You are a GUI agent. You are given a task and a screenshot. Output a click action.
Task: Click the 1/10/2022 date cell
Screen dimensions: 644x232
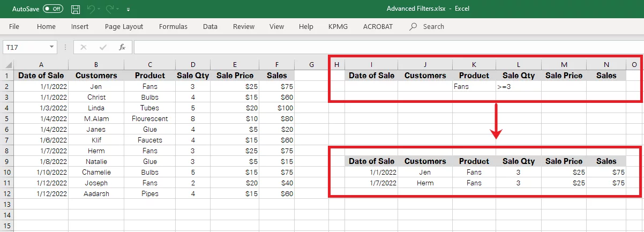(41, 172)
